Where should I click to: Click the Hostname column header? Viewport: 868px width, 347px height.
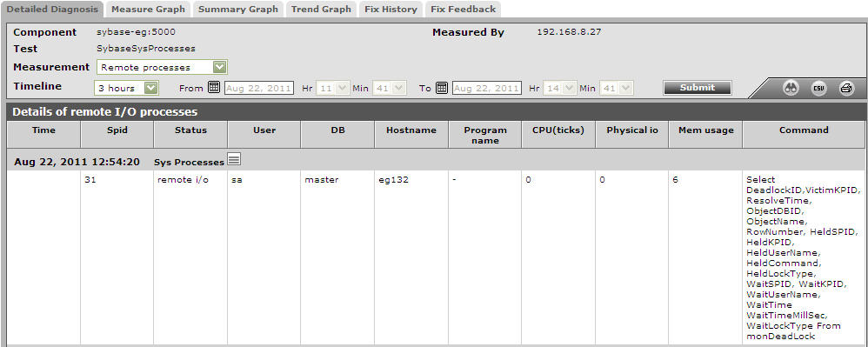point(411,135)
